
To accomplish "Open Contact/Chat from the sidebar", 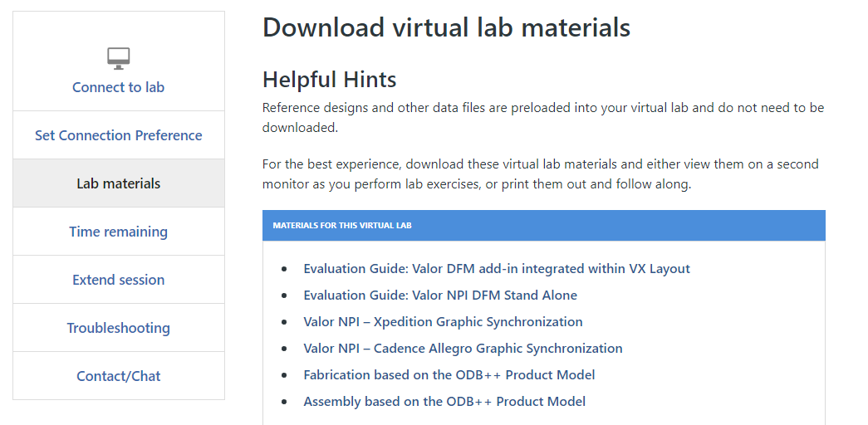I will pos(119,376).
